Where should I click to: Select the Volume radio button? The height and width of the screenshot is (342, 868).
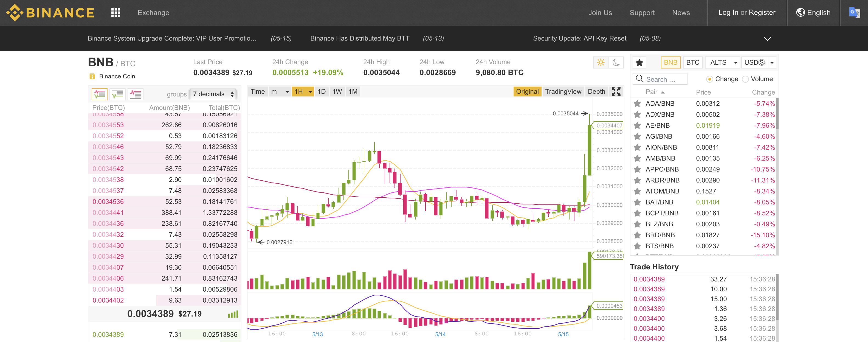tap(745, 79)
